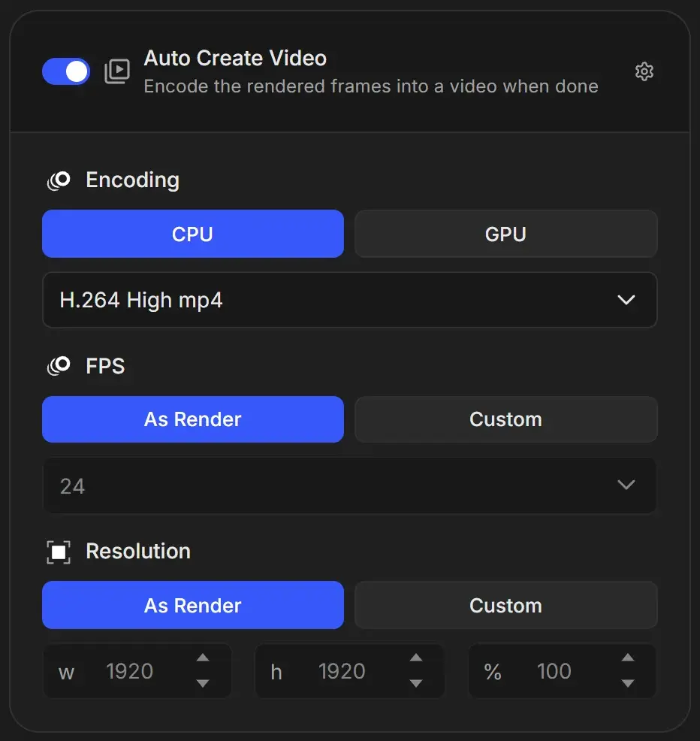Increase the height value with up arrow
Viewport: 700px width, 741px height.
click(x=415, y=658)
